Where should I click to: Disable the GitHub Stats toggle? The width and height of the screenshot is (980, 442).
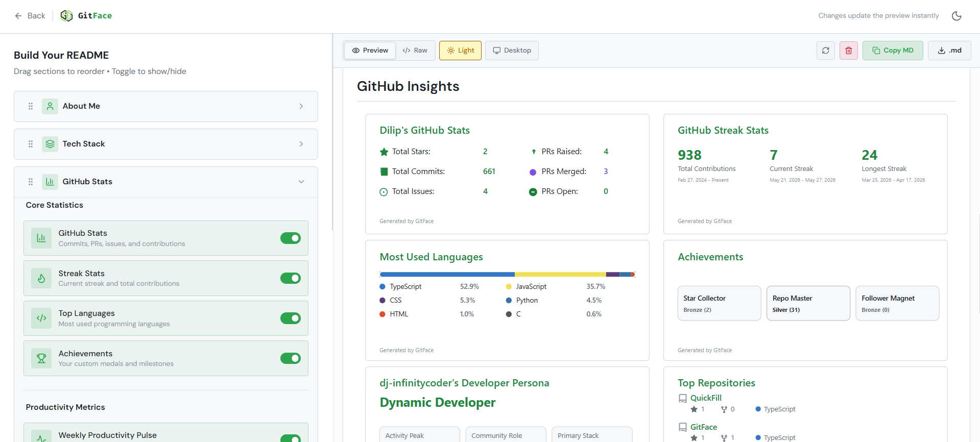coord(291,238)
